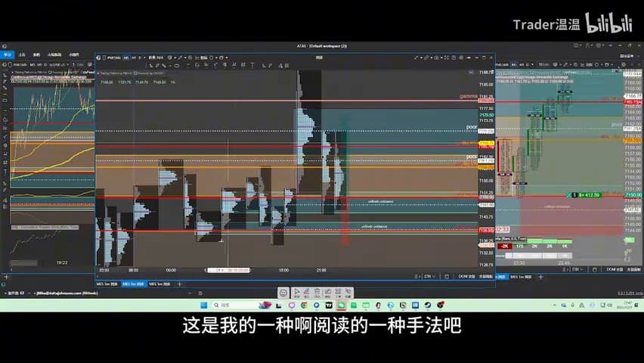Open the user account icon in ATAS title bar
The height and width of the screenshot is (363, 644).
[587, 45]
